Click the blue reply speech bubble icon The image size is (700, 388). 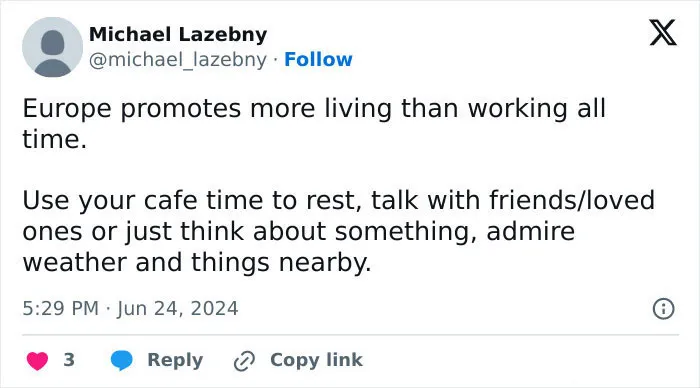click(x=121, y=360)
